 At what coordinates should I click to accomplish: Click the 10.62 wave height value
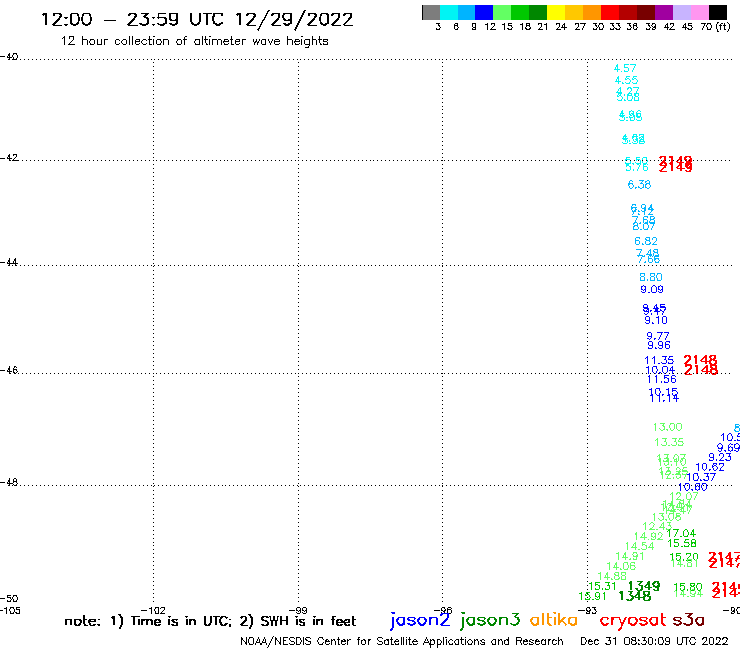[x=710, y=467]
